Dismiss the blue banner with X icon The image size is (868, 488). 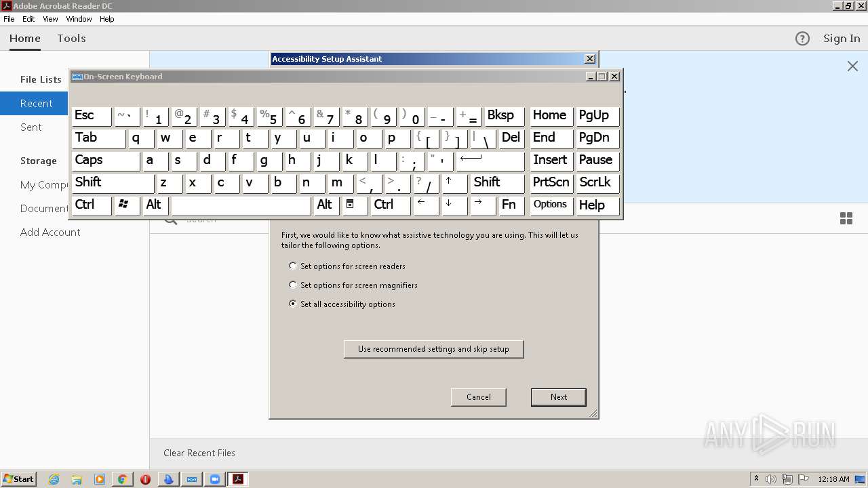click(x=852, y=66)
